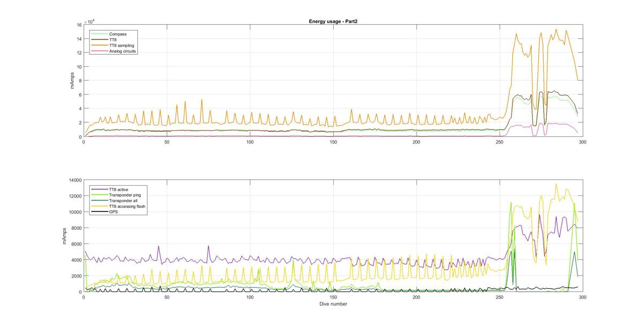
Task: Click the "2000" y-axis tick label
Action: (76, 276)
